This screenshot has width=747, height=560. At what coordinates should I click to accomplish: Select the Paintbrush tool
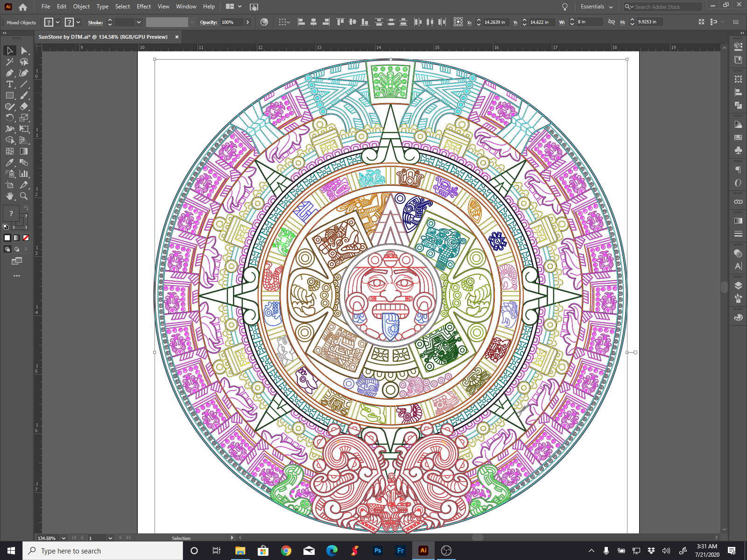pos(24,95)
